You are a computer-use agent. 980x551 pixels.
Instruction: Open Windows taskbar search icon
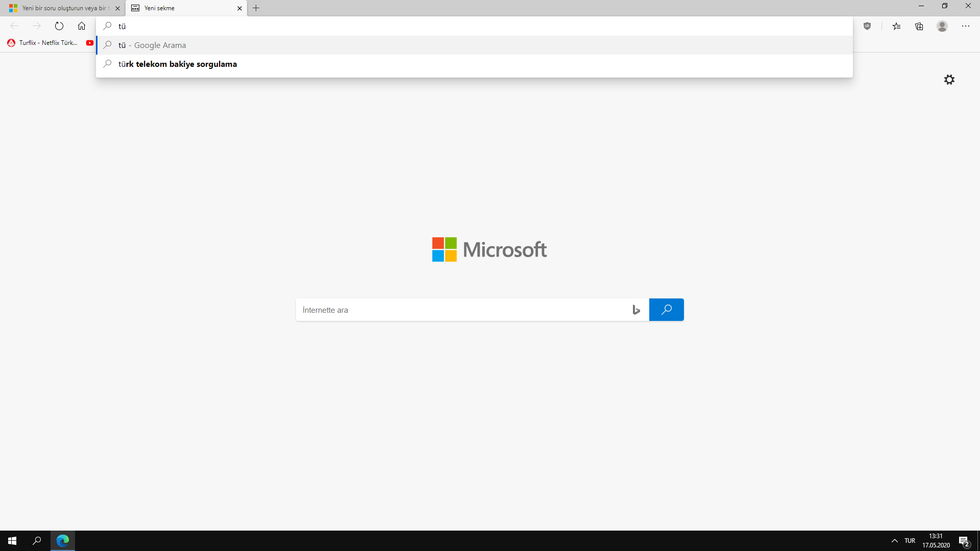(x=37, y=541)
